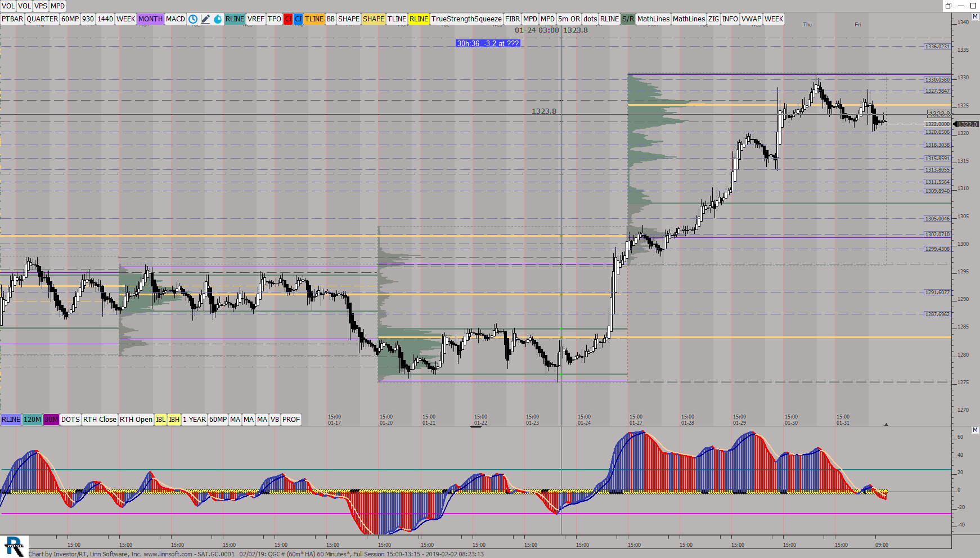Viewport: 980px width, 558px height.
Task: Toggle the teal RLINE button
Action: click(x=235, y=19)
